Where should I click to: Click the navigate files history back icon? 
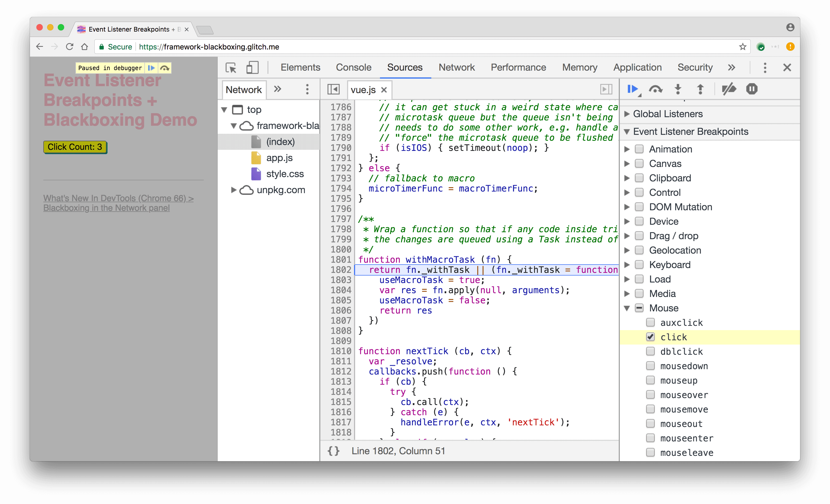334,91
